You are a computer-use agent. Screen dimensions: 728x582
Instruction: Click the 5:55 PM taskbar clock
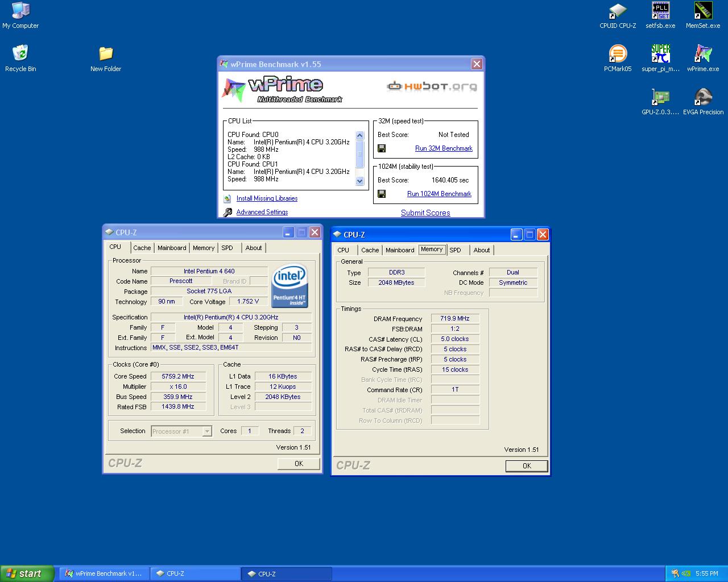click(x=706, y=573)
